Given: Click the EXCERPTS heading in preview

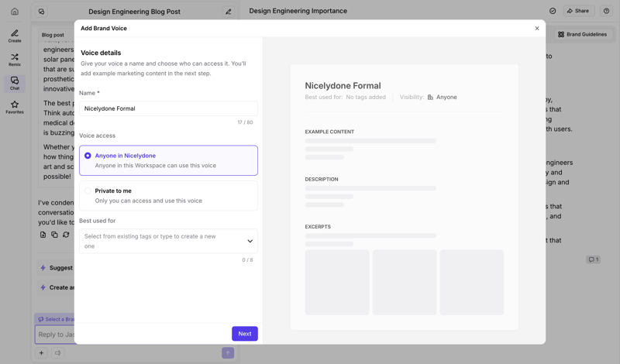Looking at the screenshot, I should pos(318,226).
